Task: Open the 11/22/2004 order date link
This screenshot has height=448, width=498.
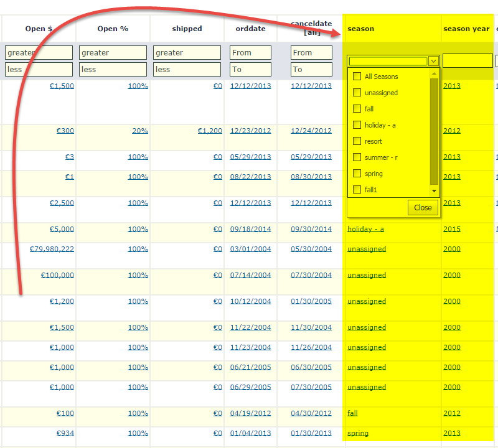Action: (x=251, y=327)
